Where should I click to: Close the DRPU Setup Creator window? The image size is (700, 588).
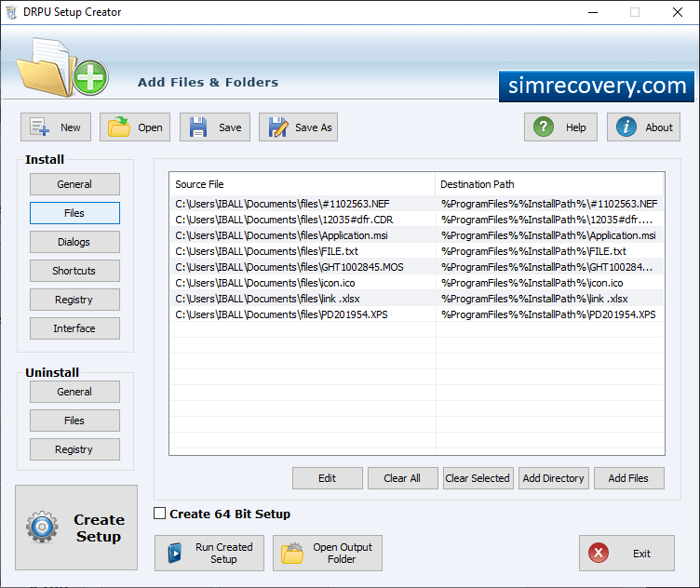click(678, 12)
